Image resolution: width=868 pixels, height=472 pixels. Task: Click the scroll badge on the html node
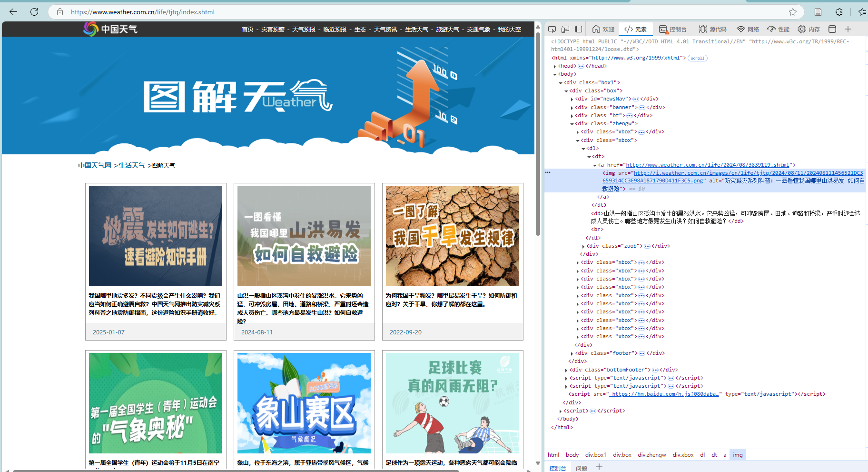tap(698, 58)
